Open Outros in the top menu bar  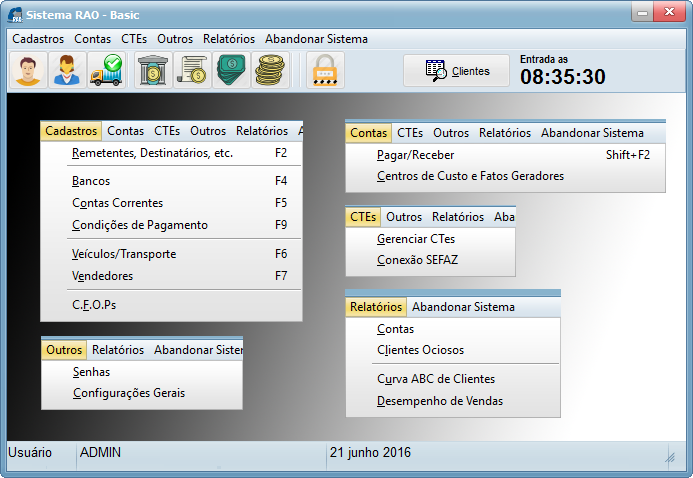tap(175, 39)
